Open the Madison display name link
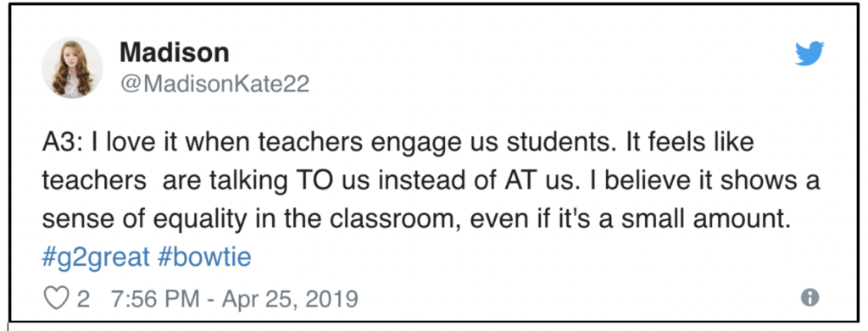Image resolution: width=868 pixels, height=331 pixels. coord(175,52)
